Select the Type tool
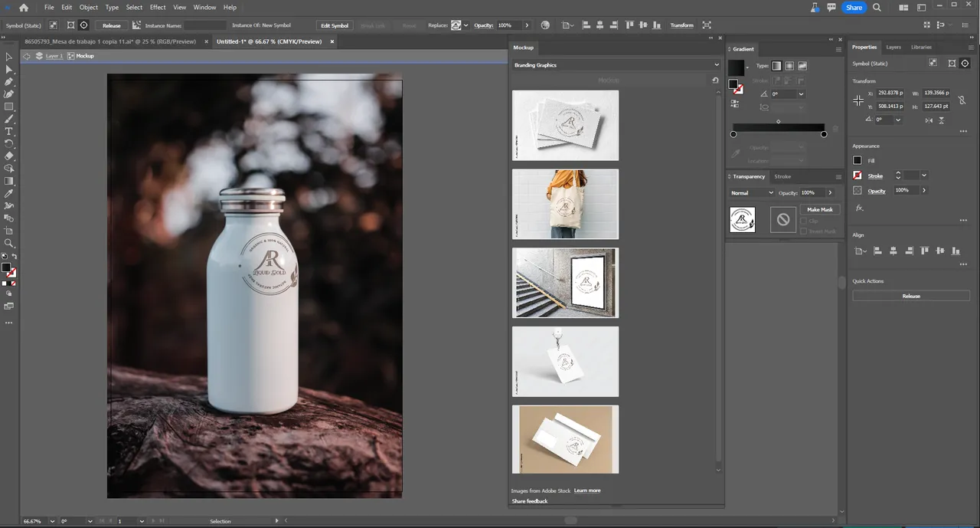The image size is (980, 528). [9, 131]
